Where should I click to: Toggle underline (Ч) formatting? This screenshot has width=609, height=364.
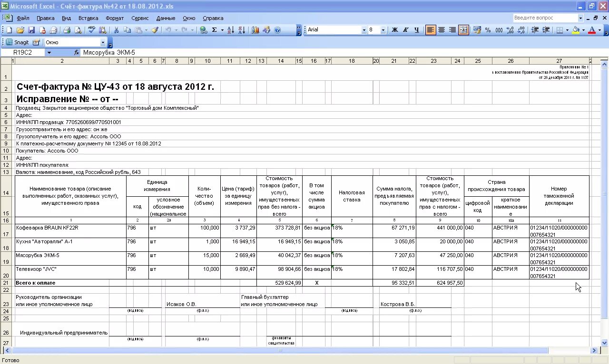pyautogui.click(x=417, y=30)
